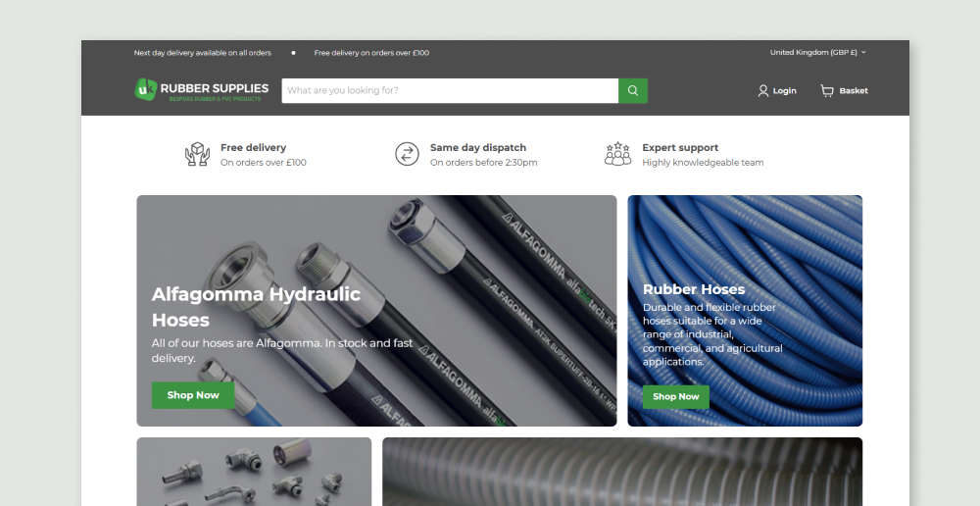Click the Login person icon
The width and height of the screenshot is (980, 506).
(x=762, y=90)
